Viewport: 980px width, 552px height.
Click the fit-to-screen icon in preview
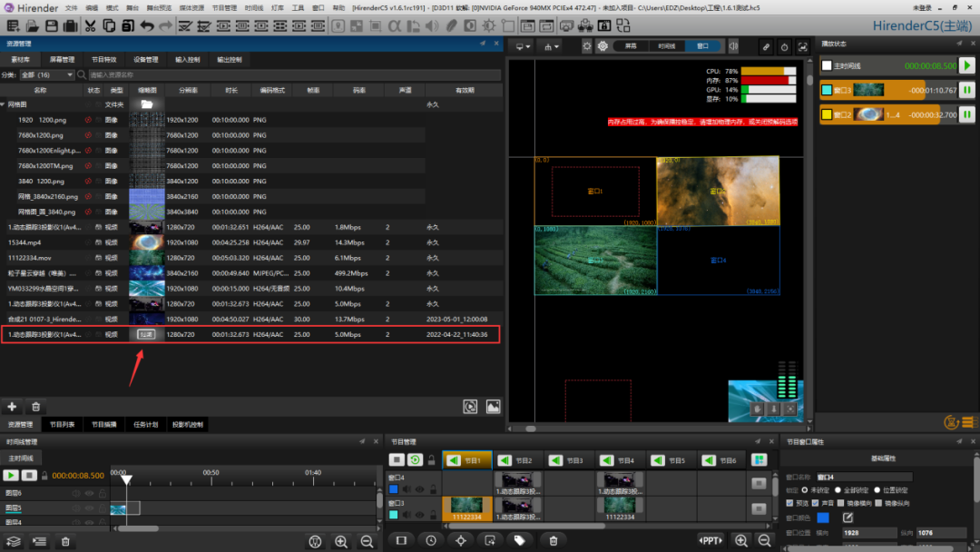click(x=803, y=47)
